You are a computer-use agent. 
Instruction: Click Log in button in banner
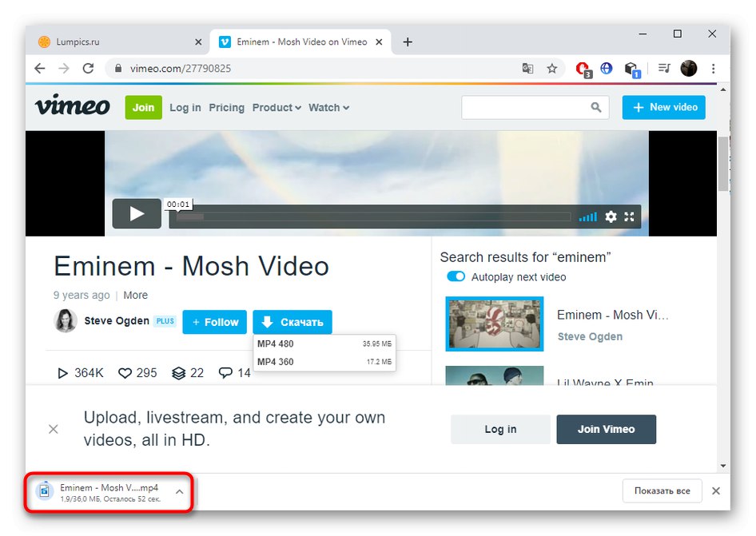(x=500, y=429)
